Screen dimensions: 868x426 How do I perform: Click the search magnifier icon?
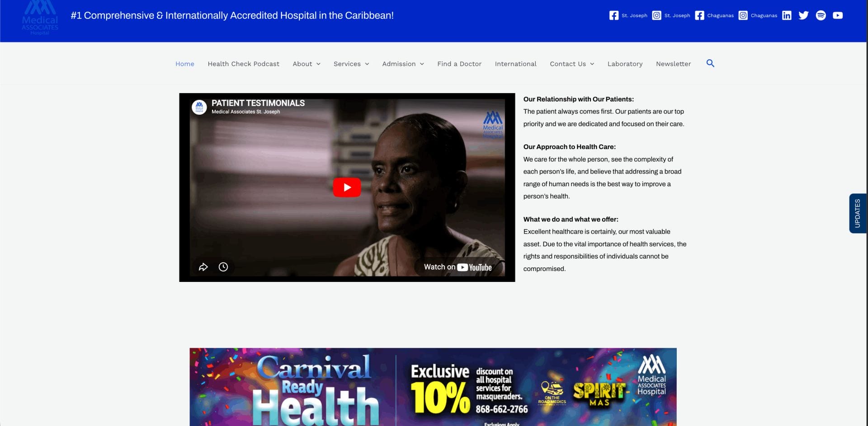coord(710,63)
